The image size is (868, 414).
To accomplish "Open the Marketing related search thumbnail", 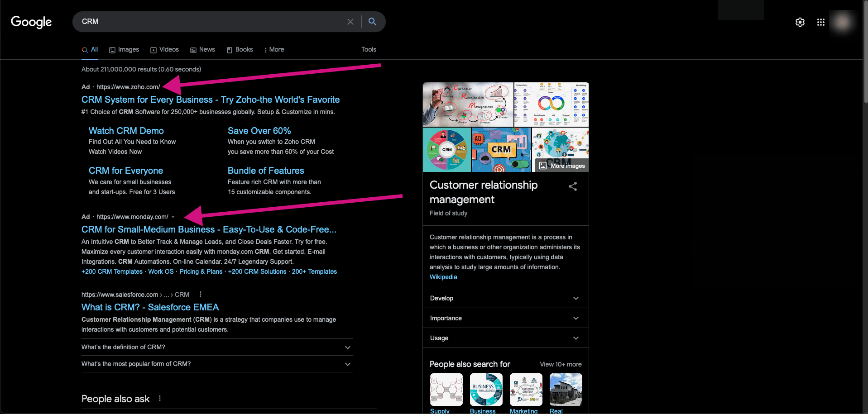I will click(526, 390).
